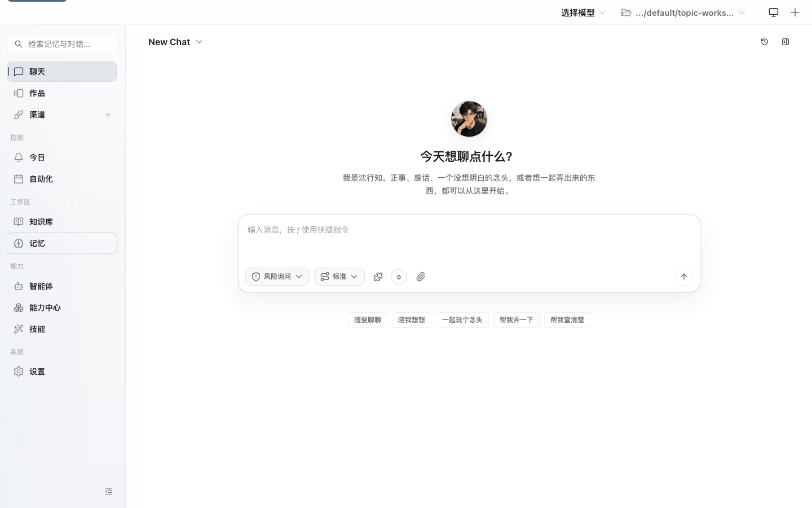This screenshot has width=812, height=508.
Task: Go to 今日 today page
Action: [x=62, y=157]
